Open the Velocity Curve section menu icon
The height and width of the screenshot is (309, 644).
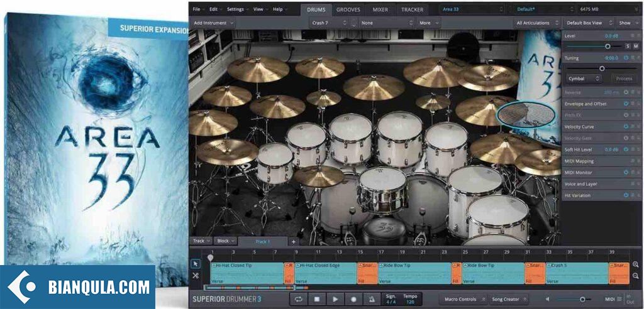coord(633,127)
